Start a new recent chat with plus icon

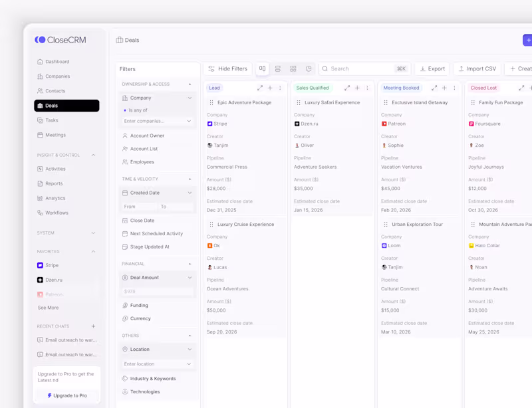[93, 326]
